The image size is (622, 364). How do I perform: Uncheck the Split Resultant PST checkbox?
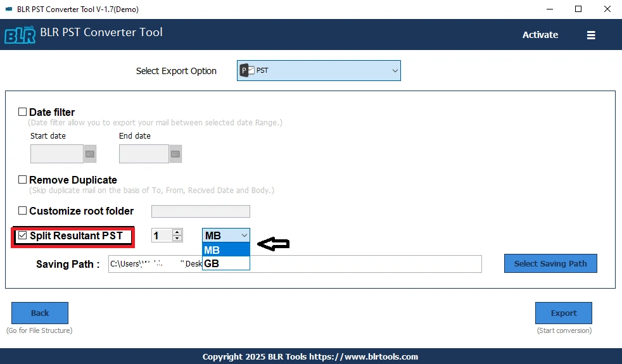[x=23, y=235]
